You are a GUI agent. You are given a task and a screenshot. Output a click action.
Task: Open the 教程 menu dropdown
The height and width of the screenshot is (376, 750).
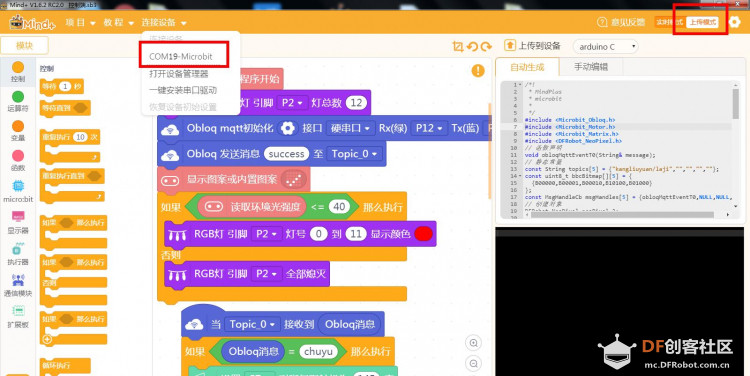pyautogui.click(x=119, y=22)
